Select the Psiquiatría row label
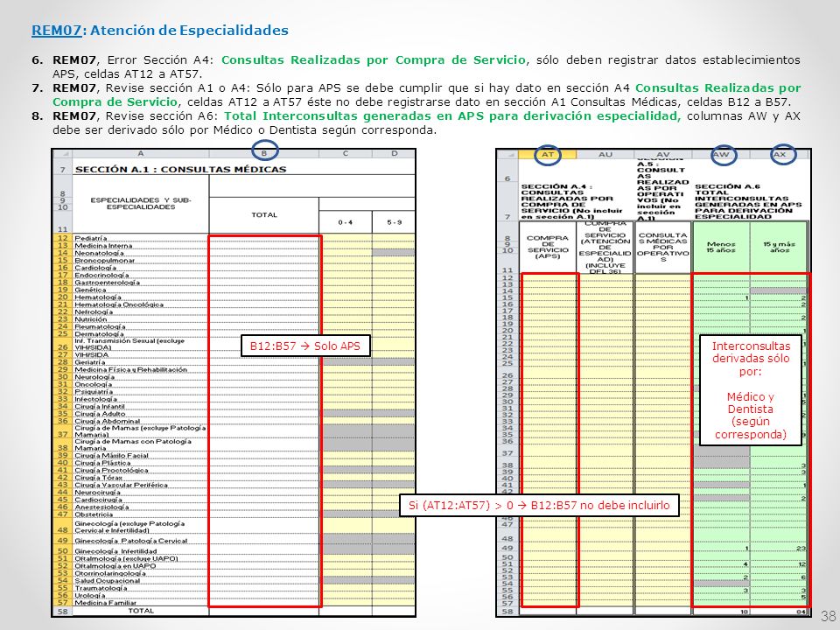Viewport: 840px width, 630px height. [92, 392]
